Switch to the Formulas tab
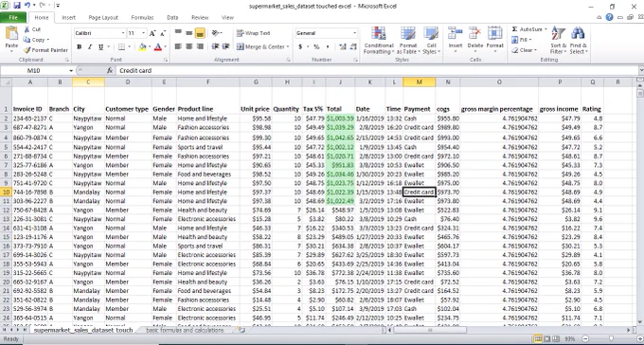This screenshot has width=644, height=345. coord(142,18)
